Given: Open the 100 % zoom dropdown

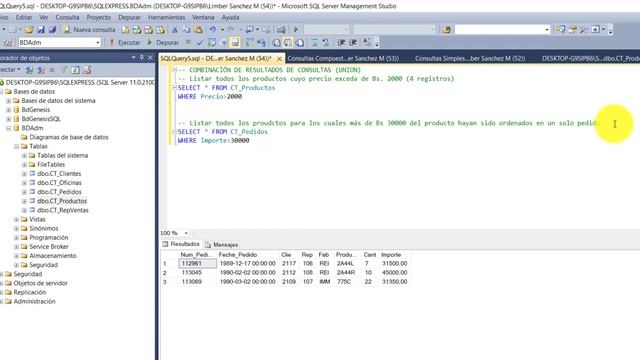Looking at the screenshot, I should pos(186,233).
